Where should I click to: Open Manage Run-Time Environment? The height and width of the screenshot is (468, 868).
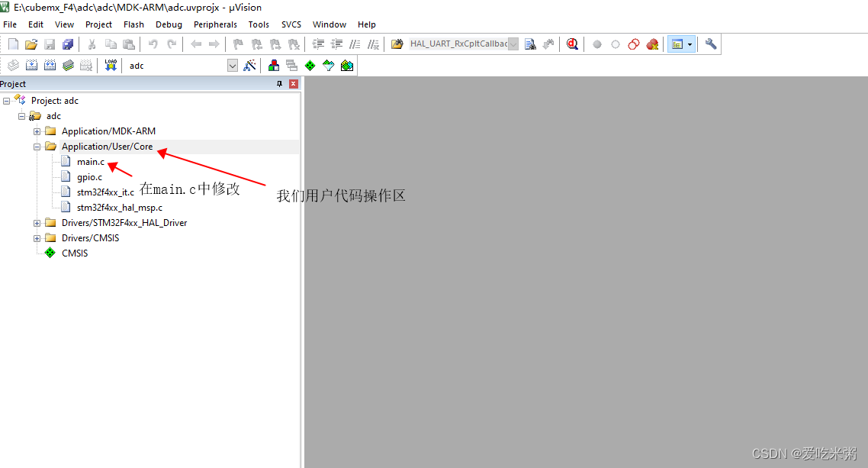pos(310,65)
